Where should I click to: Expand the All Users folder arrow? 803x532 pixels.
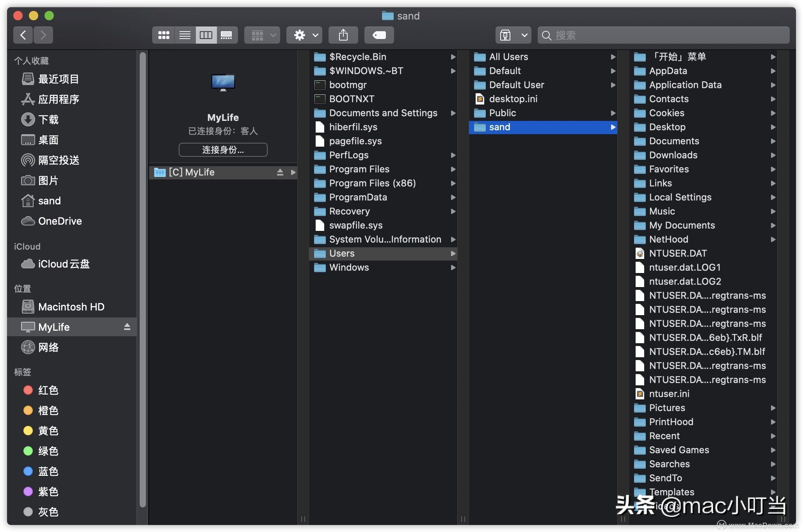(613, 57)
